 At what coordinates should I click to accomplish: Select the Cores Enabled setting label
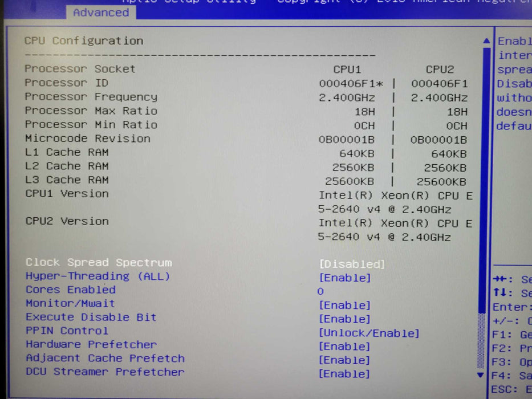click(71, 290)
